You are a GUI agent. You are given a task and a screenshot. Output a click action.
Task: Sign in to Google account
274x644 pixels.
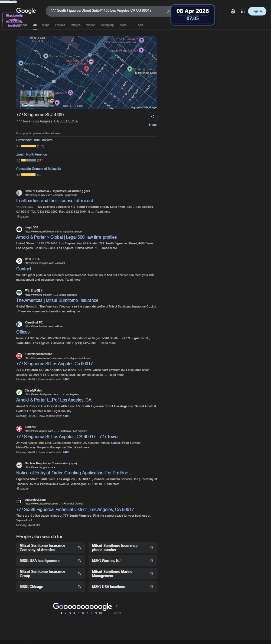point(257,11)
